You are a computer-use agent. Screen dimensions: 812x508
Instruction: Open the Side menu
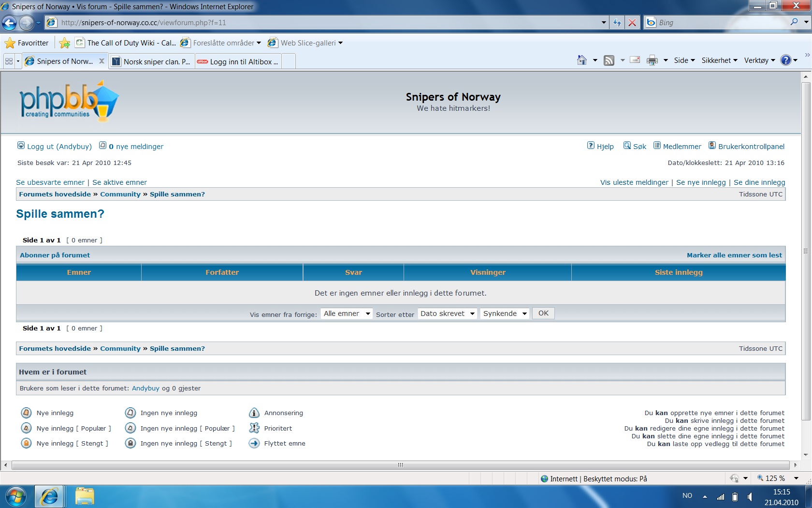click(684, 60)
